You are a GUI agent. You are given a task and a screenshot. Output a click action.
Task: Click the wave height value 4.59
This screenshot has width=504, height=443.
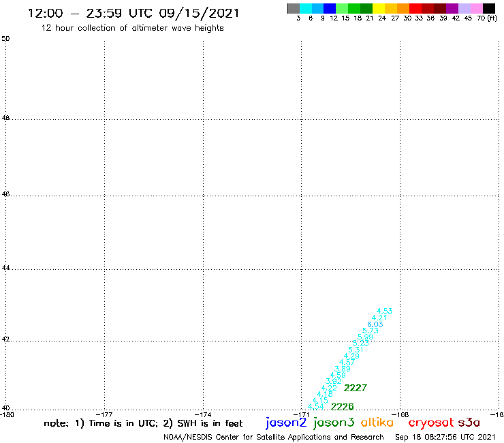[338, 375]
